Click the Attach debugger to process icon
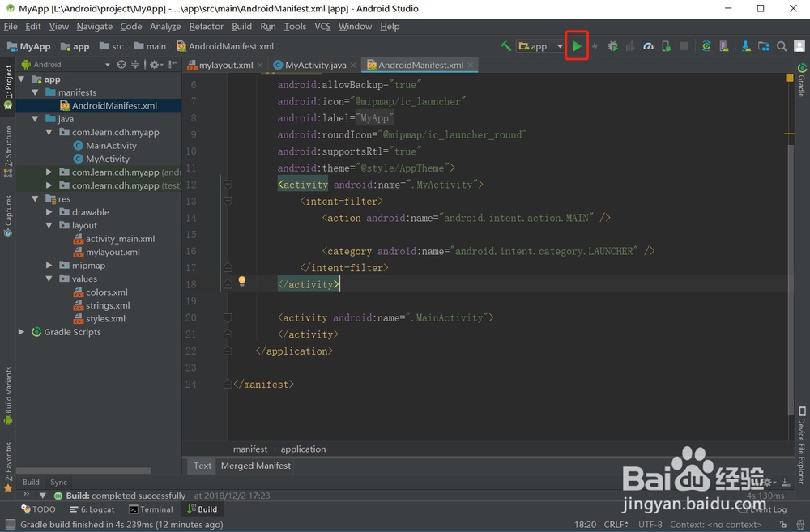Image resolution: width=810 pixels, height=532 pixels. click(667, 46)
